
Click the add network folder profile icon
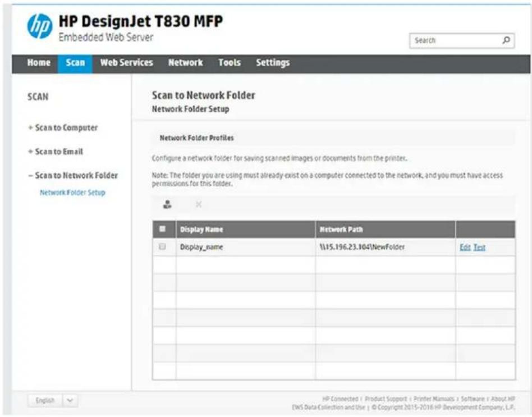[x=167, y=204]
